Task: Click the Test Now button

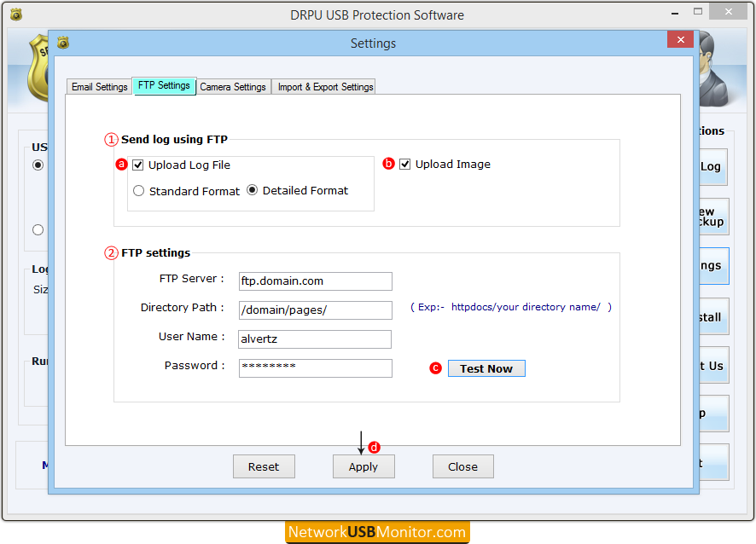Action: (486, 368)
